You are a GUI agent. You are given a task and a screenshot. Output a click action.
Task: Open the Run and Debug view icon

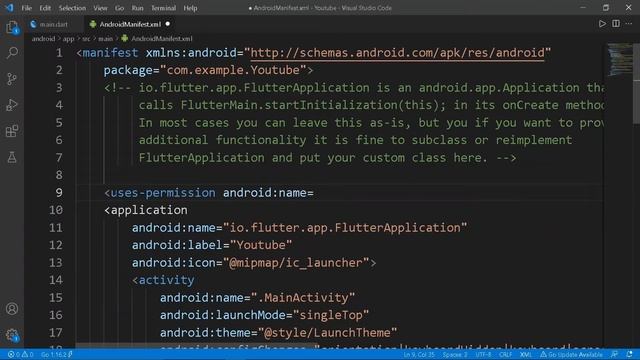(12, 105)
